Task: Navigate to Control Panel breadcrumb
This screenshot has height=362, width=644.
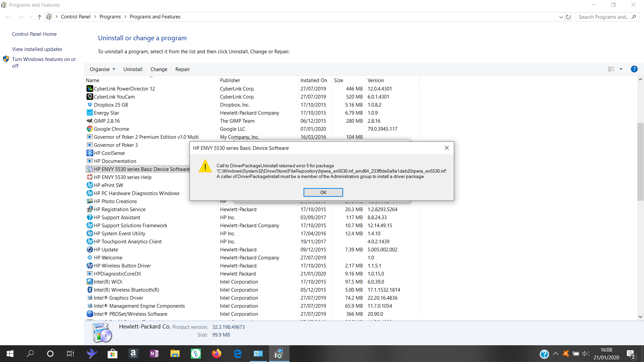Action: [75, 17]
